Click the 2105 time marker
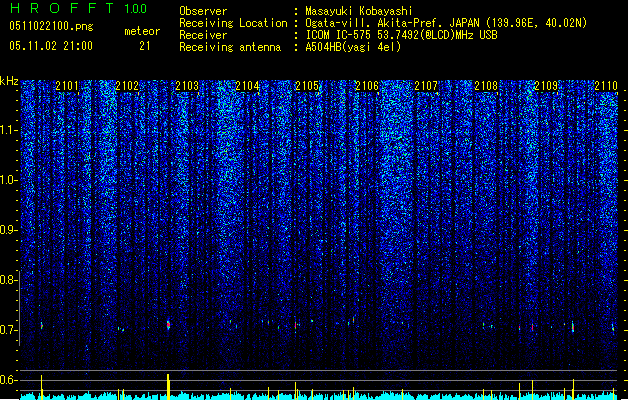The image size is (629, 400). [x=307, y=85]
